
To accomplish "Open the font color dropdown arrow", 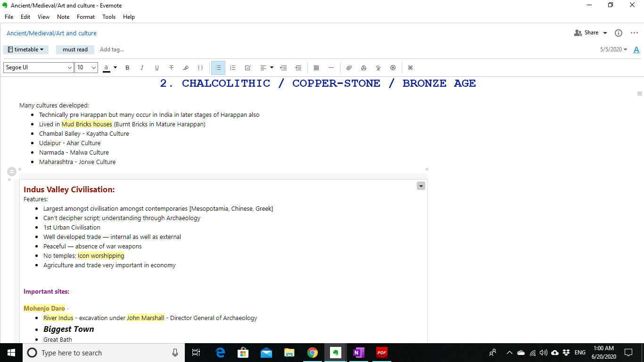I will (x=115, y=68).
